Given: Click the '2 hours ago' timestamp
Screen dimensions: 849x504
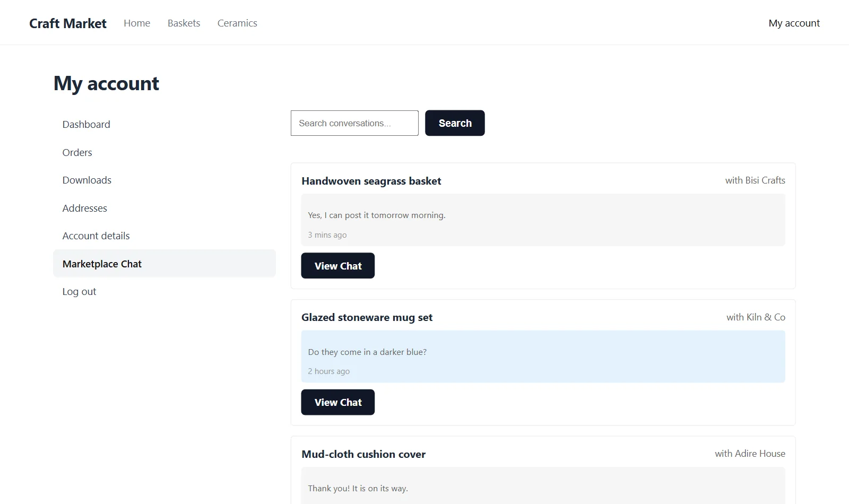Looking at the screenshot, I should [329, 371].
